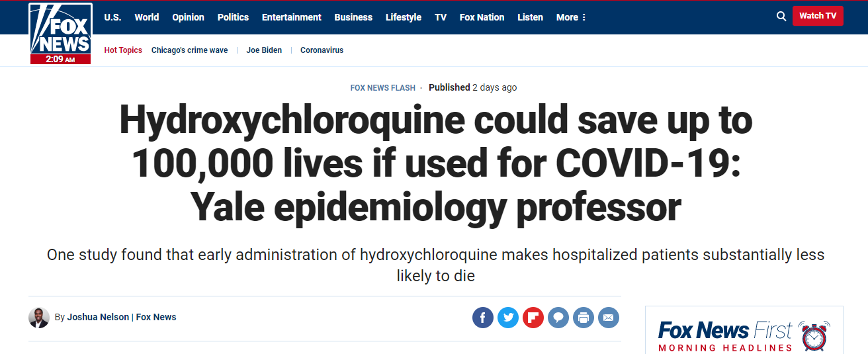Click the Watch TV button
Screen dimensions: 868x354
click(x=818, y=16)
